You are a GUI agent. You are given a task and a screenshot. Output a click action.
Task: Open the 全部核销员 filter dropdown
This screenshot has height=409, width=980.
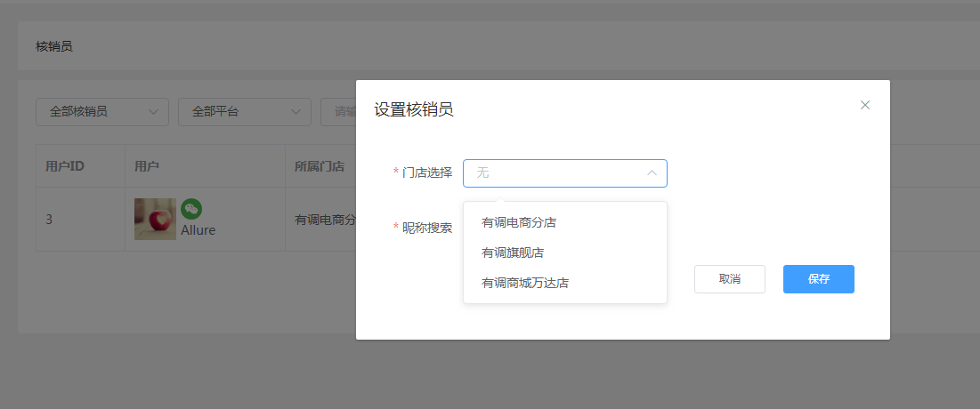102,112
